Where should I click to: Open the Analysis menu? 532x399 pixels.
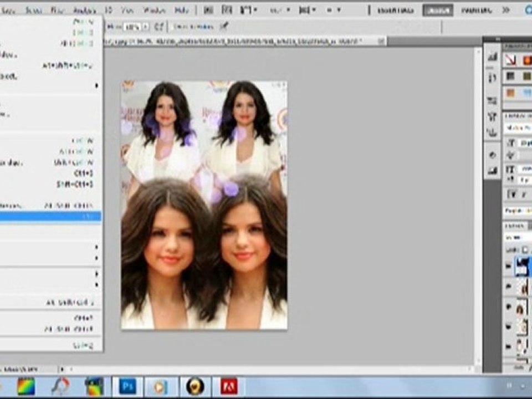point(84,11)
